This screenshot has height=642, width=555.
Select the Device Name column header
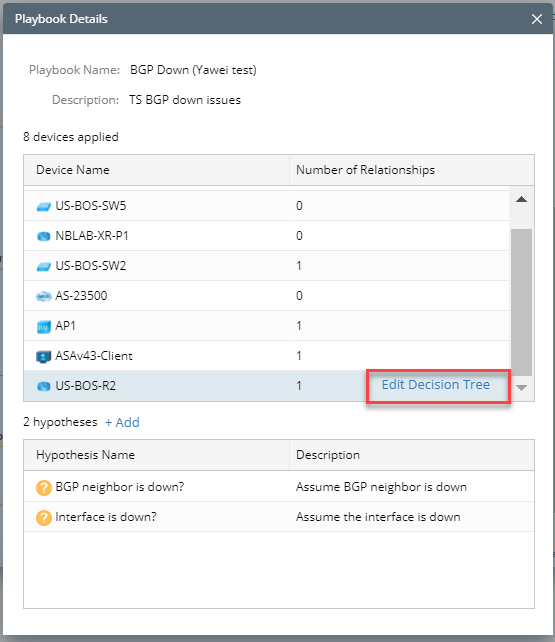(156, 170)
